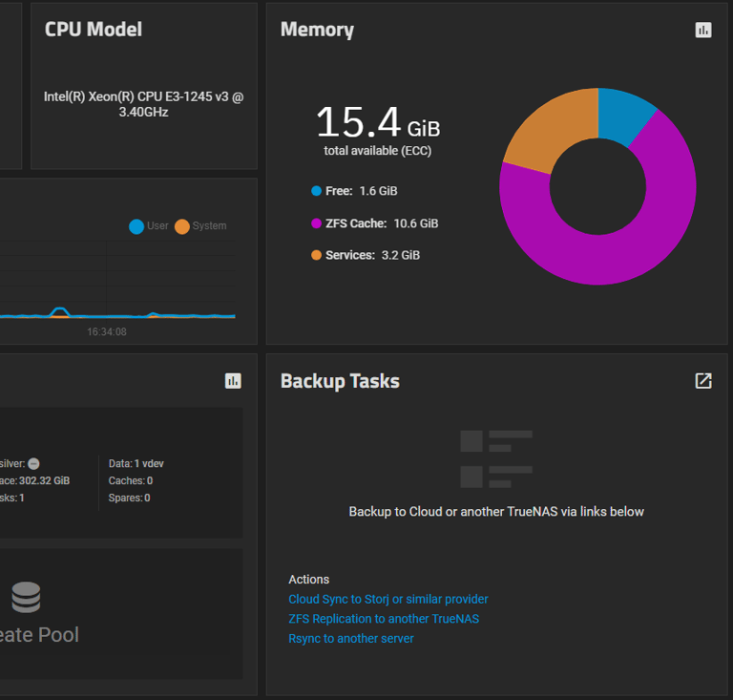This screenshot has height=700, width=733.
Task: Click Intel Xeon E3-1245 v3 model text
Action: [x=143, y=104]
